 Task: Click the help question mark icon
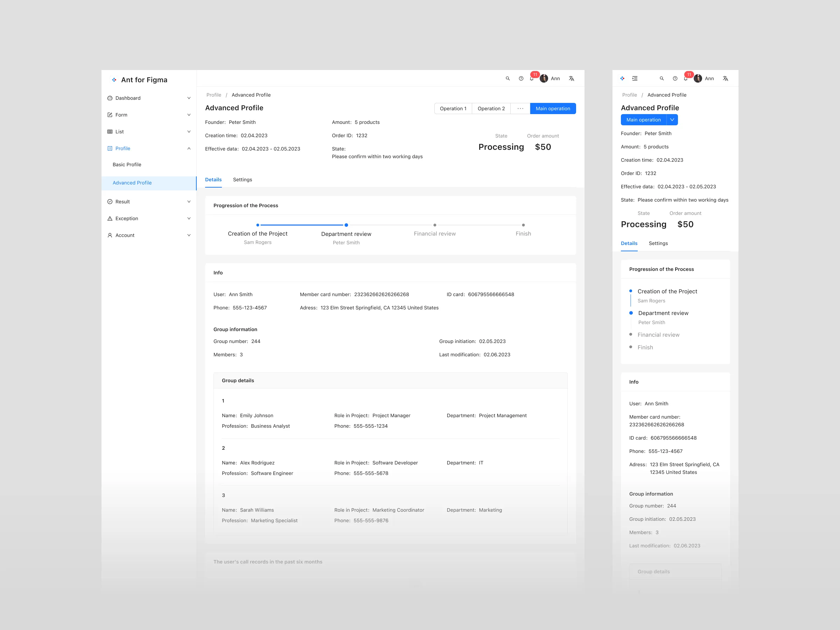[521, 79]
